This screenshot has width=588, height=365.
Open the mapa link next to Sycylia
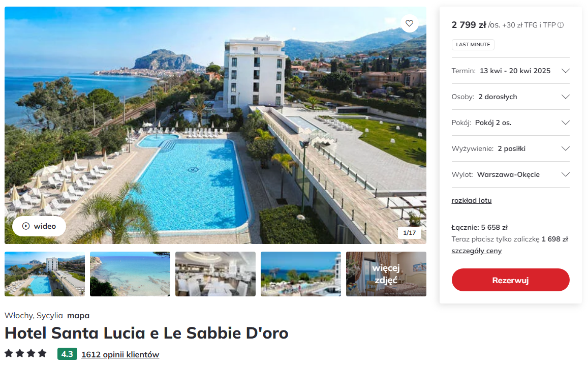(x=78, y=316)
